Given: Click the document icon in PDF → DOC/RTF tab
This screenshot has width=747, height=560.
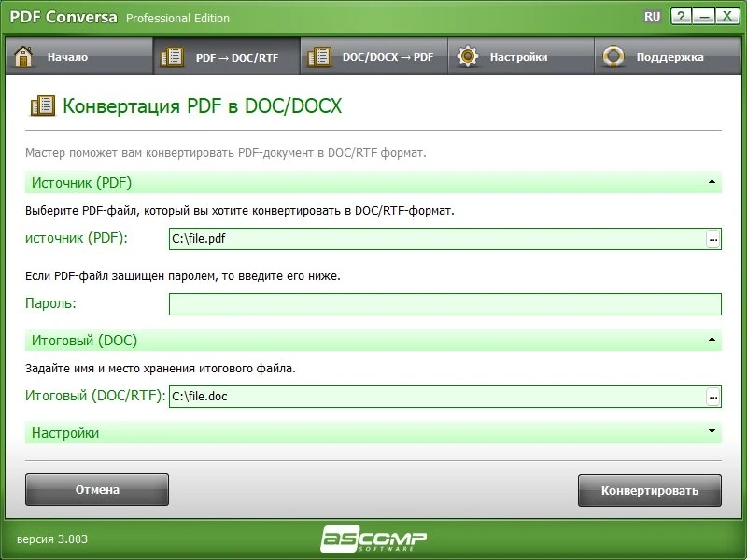Looking at the screenshot, I should pyautogui.click(x=172, y=57).
